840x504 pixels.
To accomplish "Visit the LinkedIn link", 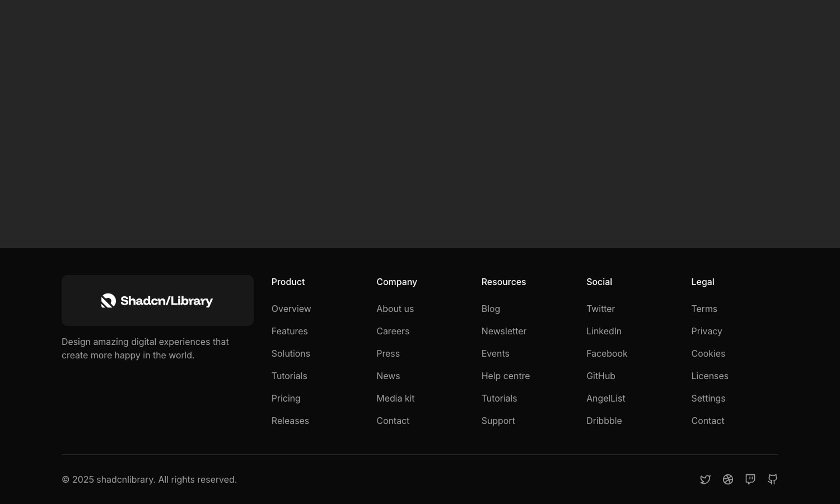I will point(604,331).
